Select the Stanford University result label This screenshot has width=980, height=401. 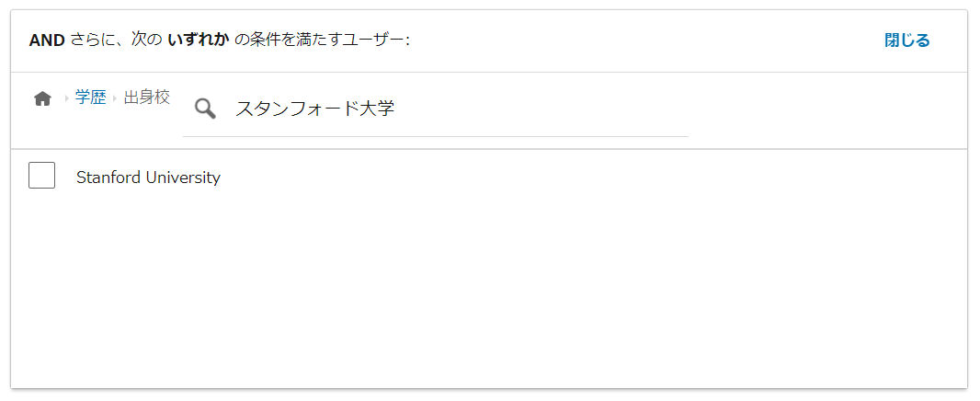148,178
